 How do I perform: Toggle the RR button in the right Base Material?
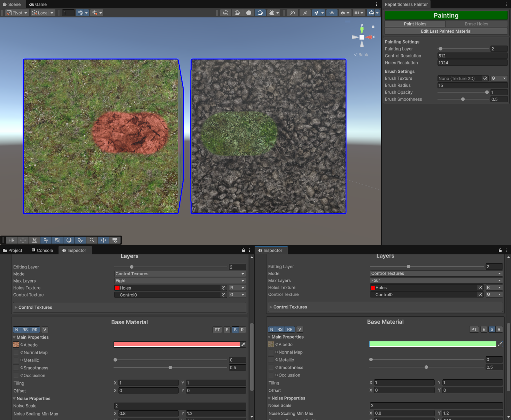tap(290, 330)
